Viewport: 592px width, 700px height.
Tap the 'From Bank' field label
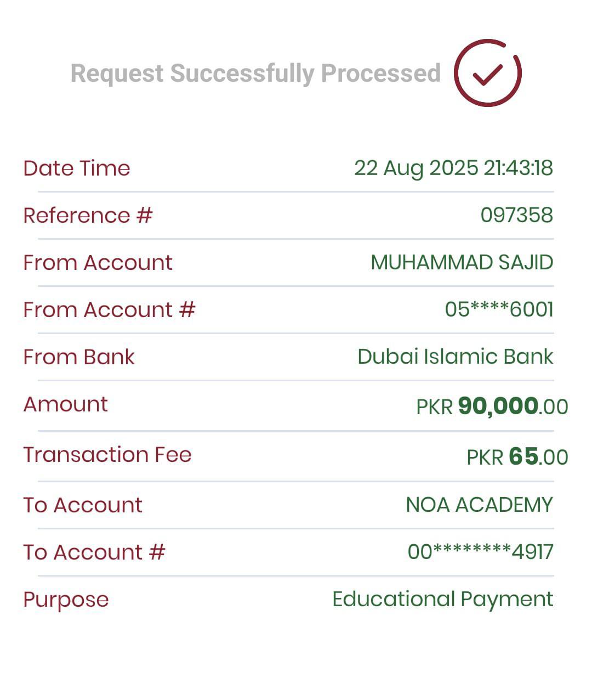pyautogui.click(x=79, y=357)
